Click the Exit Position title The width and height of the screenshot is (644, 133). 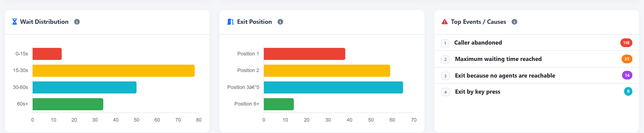tap(255, 22)
